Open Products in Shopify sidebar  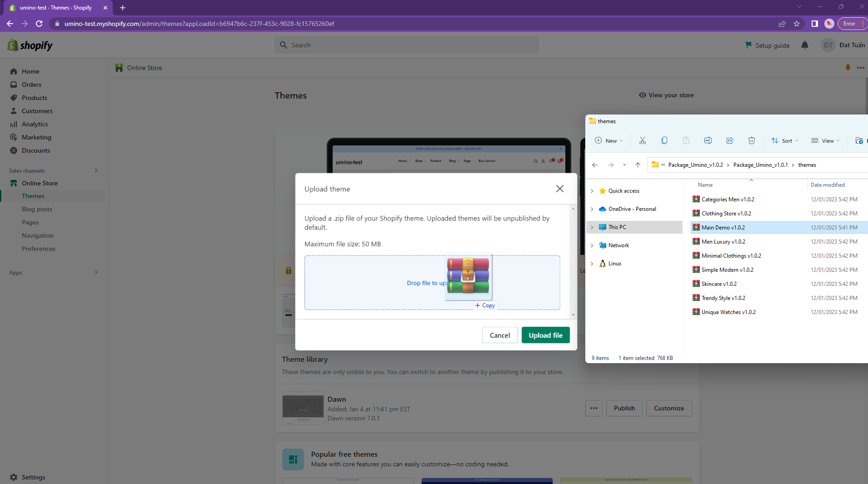pyautogui.click(x=34, y=98)
